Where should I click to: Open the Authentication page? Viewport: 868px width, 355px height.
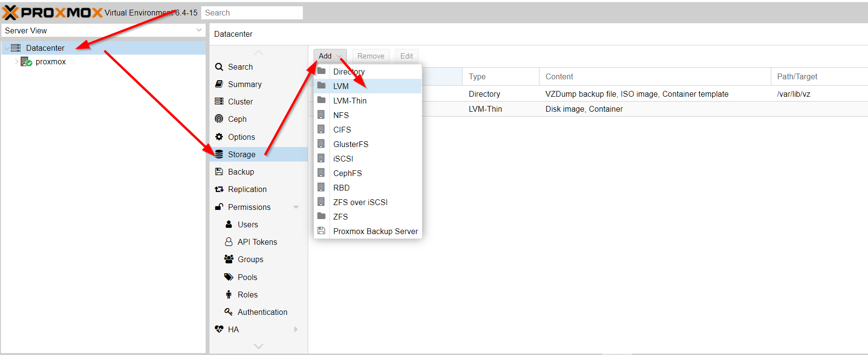(x=259, y=312)
